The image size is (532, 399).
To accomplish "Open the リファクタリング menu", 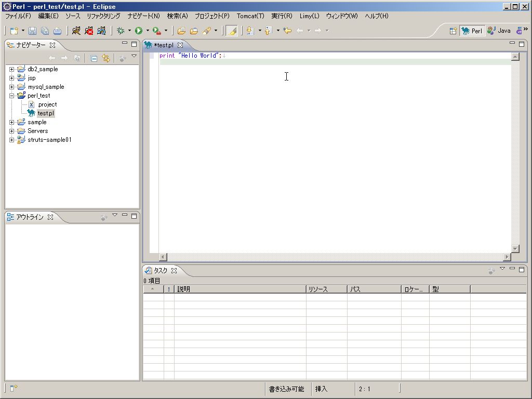I will (103, 16).
